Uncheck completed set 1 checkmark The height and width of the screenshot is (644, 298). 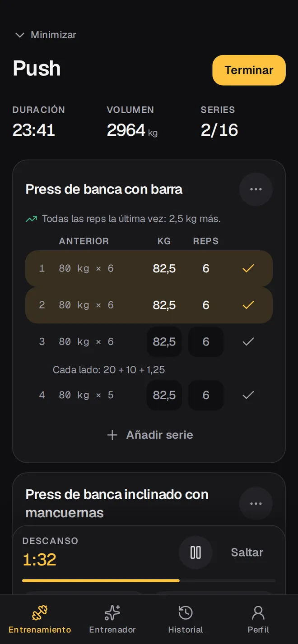click(248, 269)
